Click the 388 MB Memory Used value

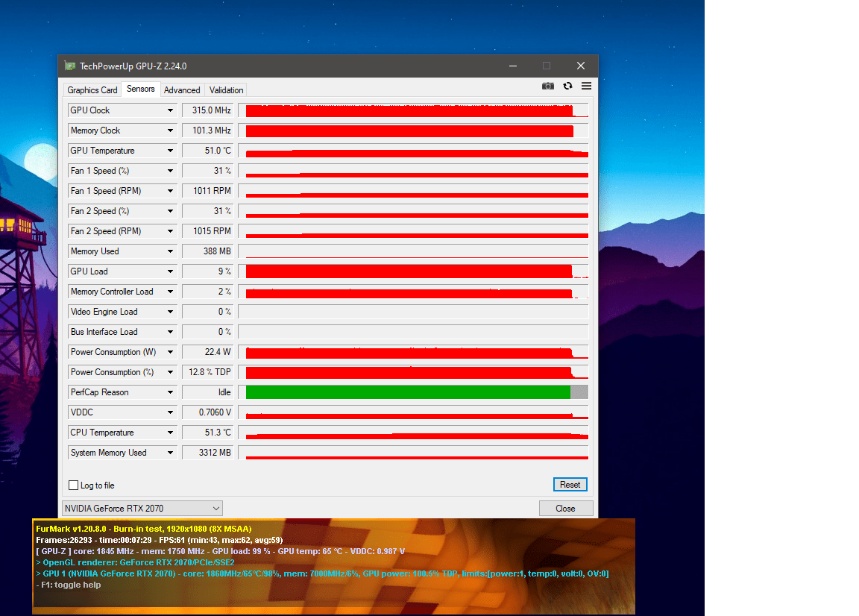[x=207, y=251]
